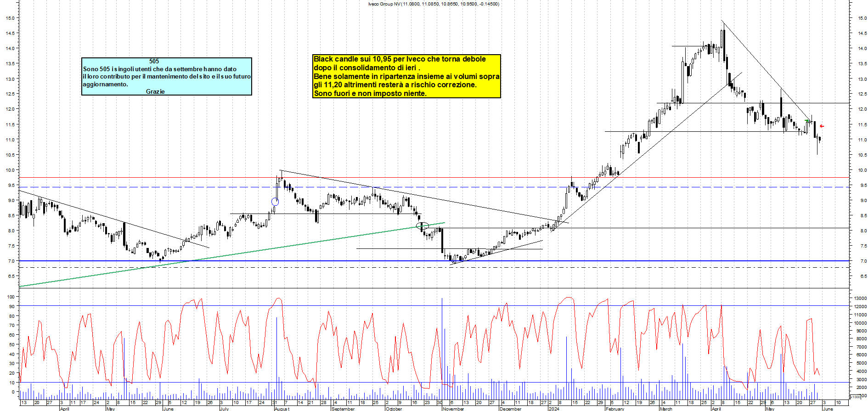Click 'Bene solamente in ripartenza' annotation line

[406, 76]
